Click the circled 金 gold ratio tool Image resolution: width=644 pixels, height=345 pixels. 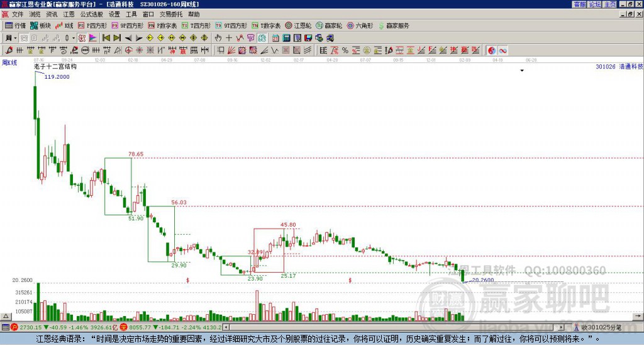367,50
